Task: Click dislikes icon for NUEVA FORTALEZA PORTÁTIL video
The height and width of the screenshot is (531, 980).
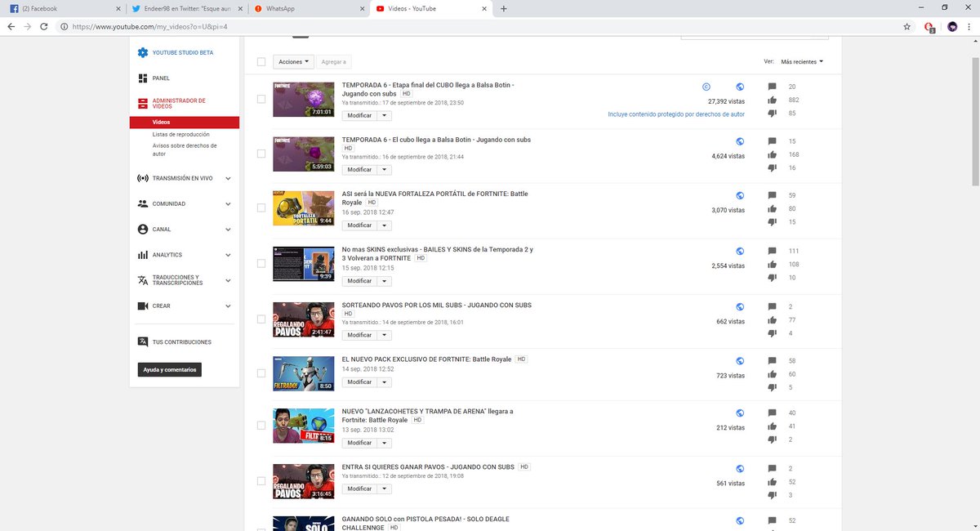Action: pyautogui.click(x=773, y=222)
